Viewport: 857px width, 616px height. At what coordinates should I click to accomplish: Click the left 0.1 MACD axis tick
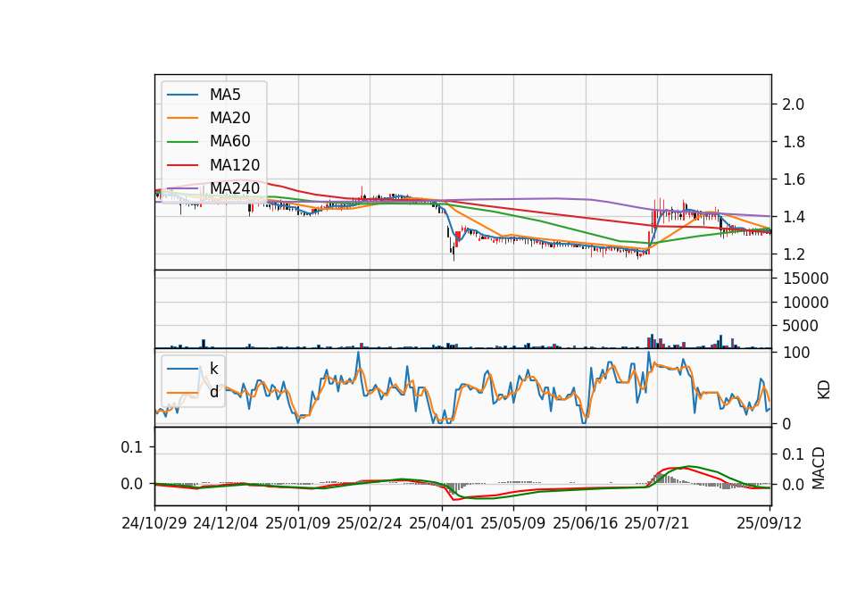(131, 447)
